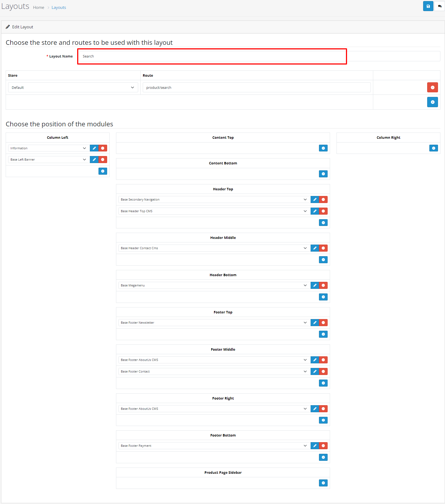This screenshot has height=504, width=445.
Task: Expand the Base Footer Contact dropdown
Action: [x=213, y=371]
